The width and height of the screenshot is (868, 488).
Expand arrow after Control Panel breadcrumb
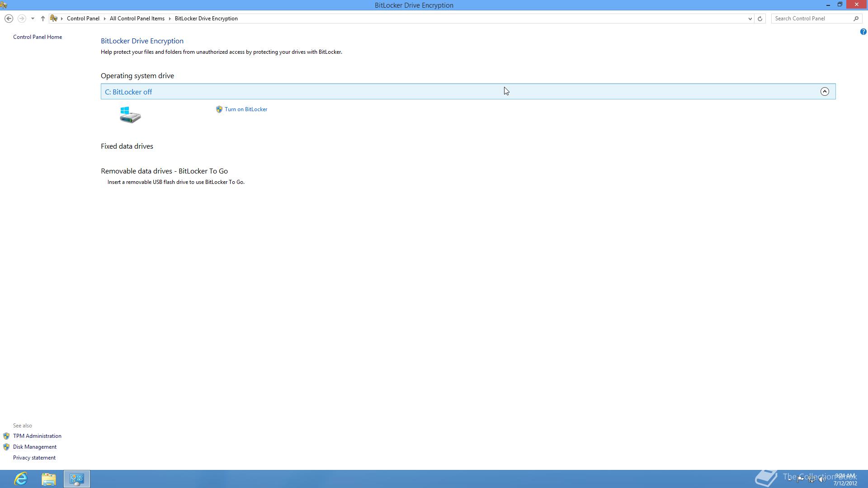point(104,19)
